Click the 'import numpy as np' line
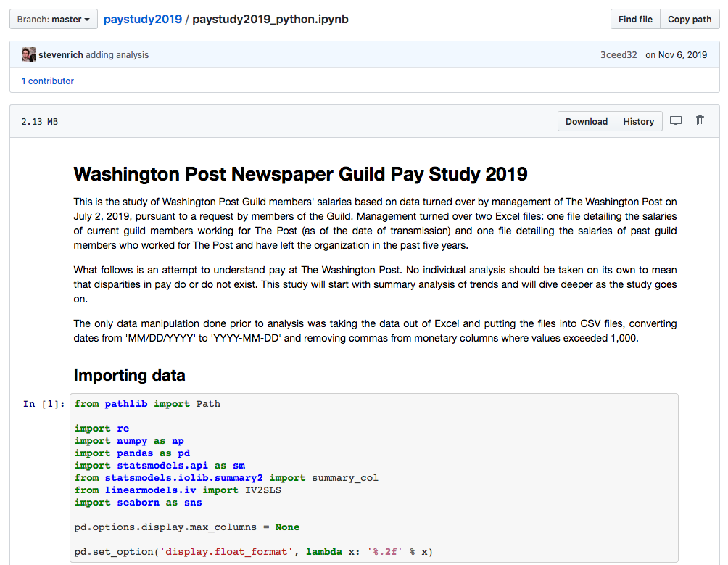The height and width of the screenshot is (565, 728). point(129,440)
